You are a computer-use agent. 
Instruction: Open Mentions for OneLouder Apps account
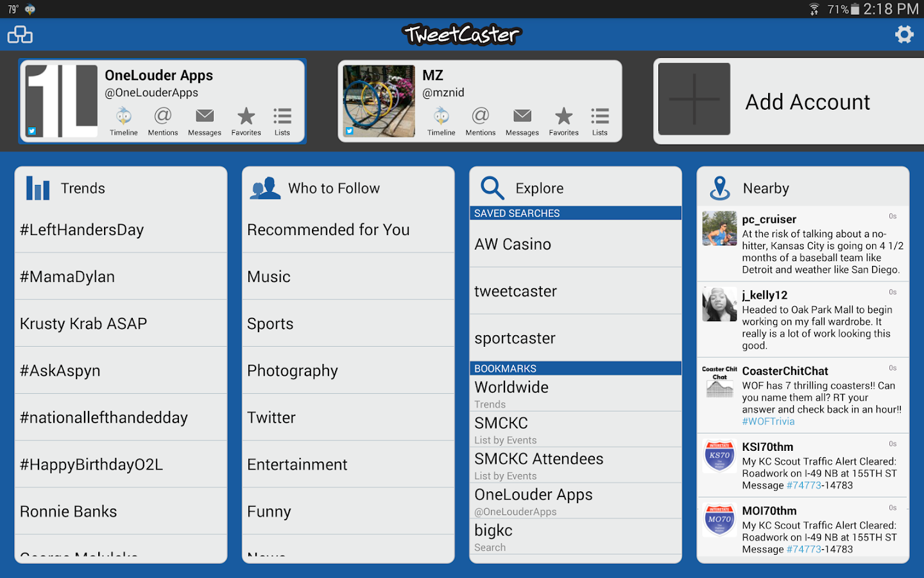pos(163,121)
